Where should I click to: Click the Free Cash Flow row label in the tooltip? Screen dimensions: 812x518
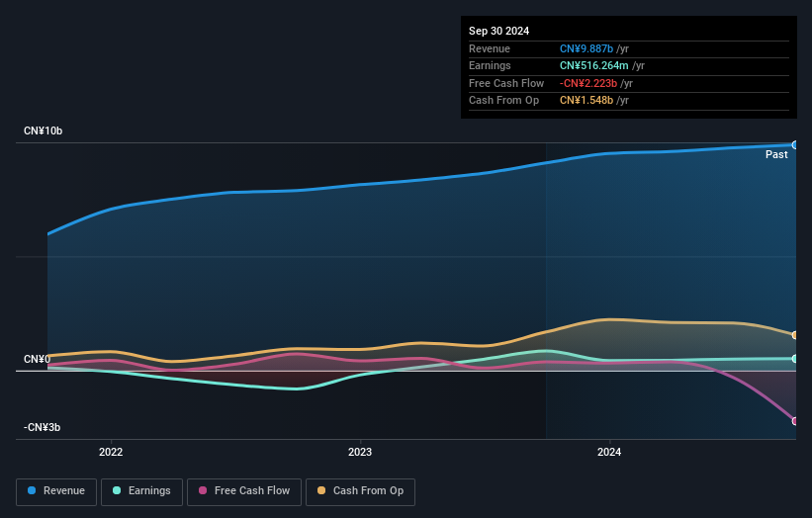506,83
